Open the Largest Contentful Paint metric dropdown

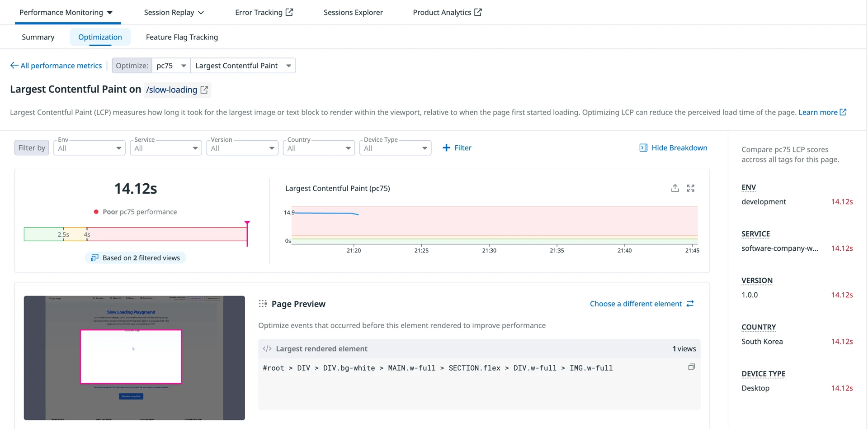point(243,66)
